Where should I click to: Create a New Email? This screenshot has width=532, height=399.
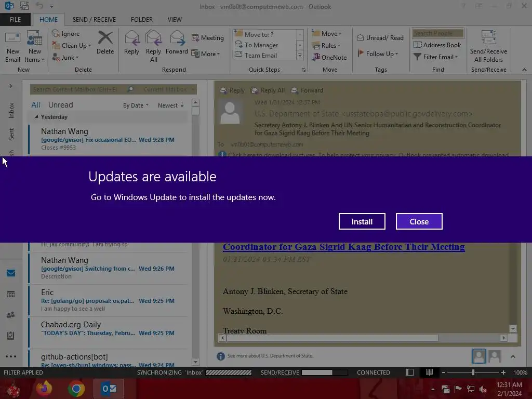tap(12, 47)
